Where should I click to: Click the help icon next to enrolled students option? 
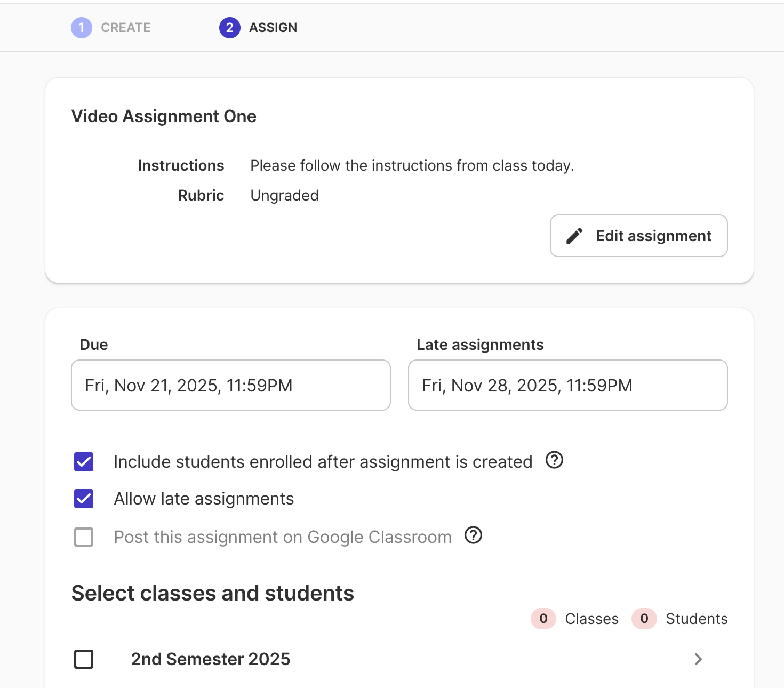click(x=554, y=460)
